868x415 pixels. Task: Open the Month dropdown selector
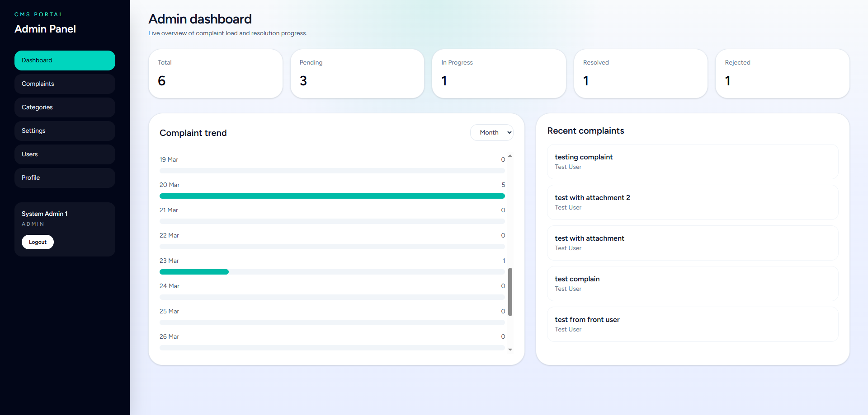tap(491, 132)
